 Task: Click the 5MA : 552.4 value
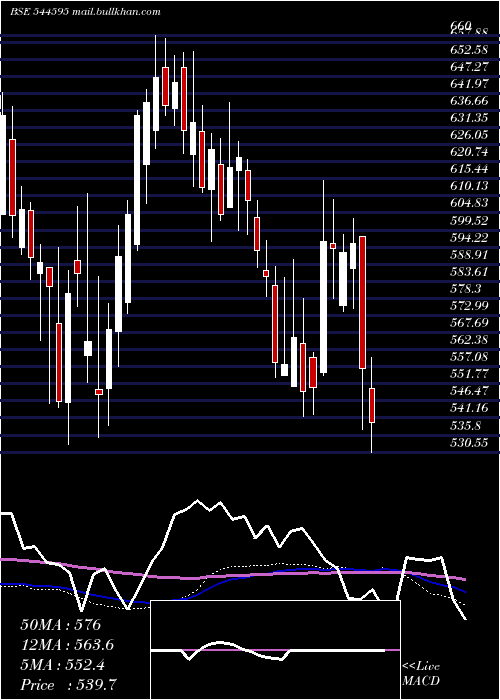pyautogui.click(x=62, y=665)
